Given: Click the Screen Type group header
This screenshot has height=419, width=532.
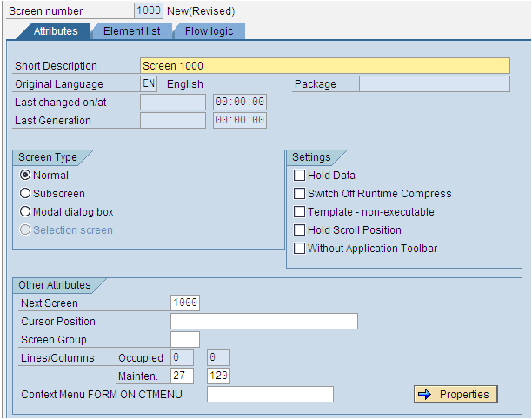Looking at the screenshot, I should coord(48,157).
